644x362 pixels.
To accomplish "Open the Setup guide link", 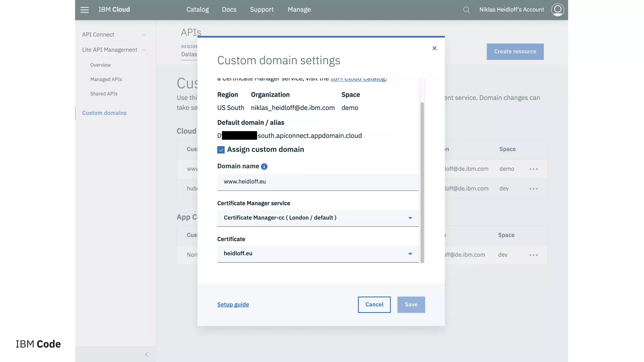I will [x=233, y=304].
